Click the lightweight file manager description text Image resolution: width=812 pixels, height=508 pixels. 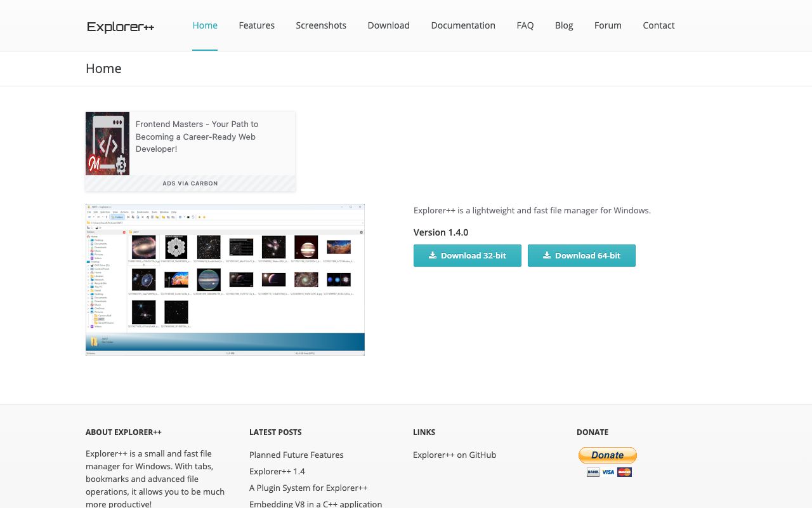[532, 210]
